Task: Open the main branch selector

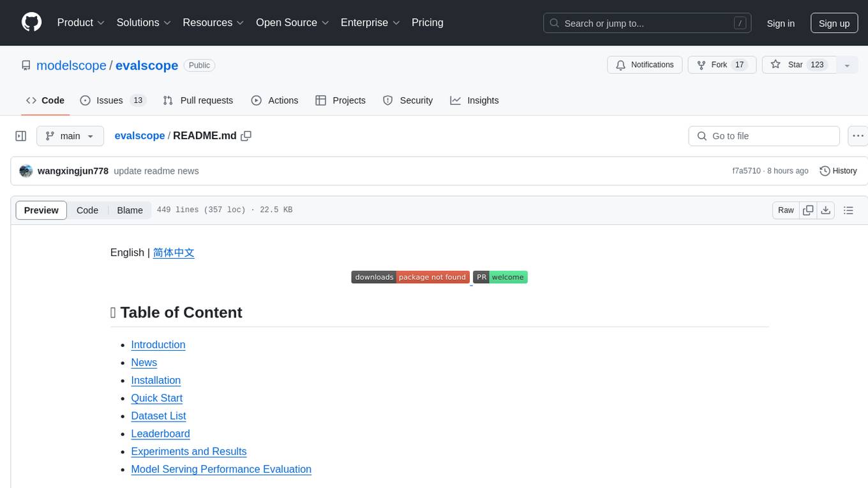Action: point(70,136)
